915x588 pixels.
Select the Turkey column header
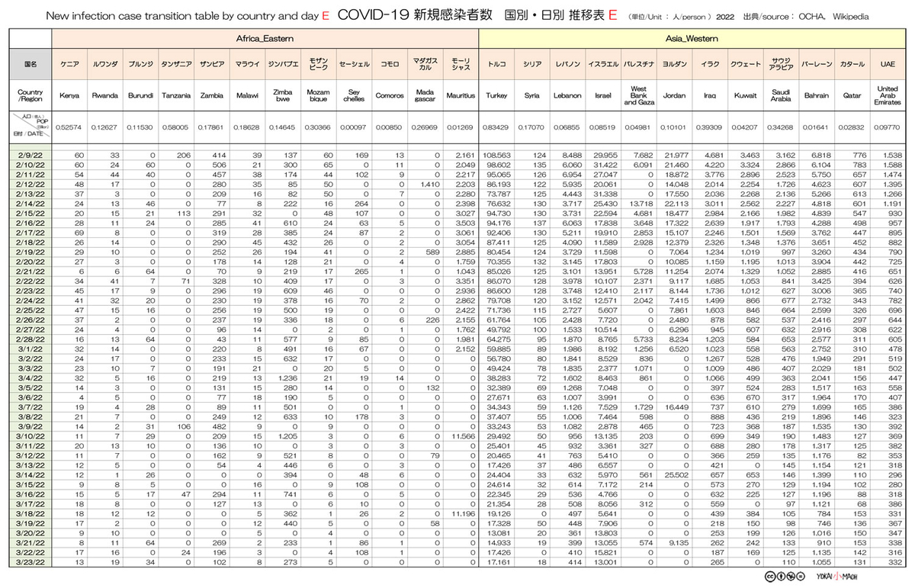click(x=496, y=97)
